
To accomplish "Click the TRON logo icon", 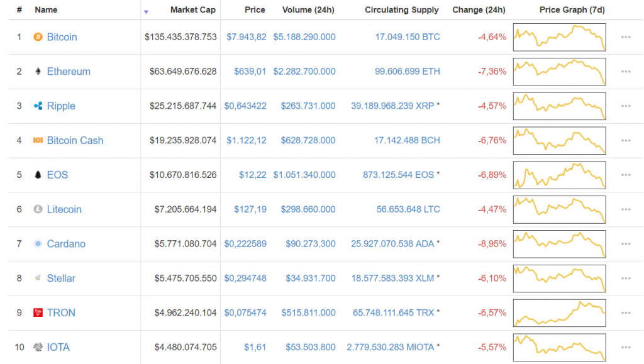I will click(39, 312).
